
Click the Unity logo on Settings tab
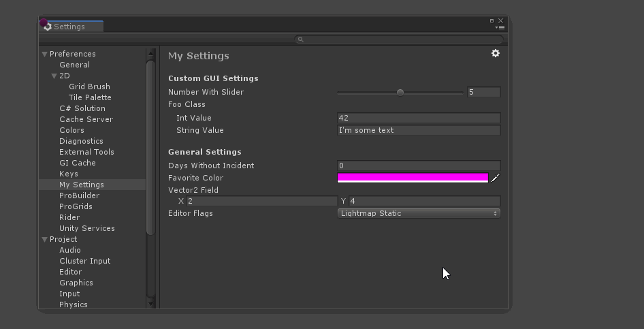pyautogui.click(x=47, y=27)
